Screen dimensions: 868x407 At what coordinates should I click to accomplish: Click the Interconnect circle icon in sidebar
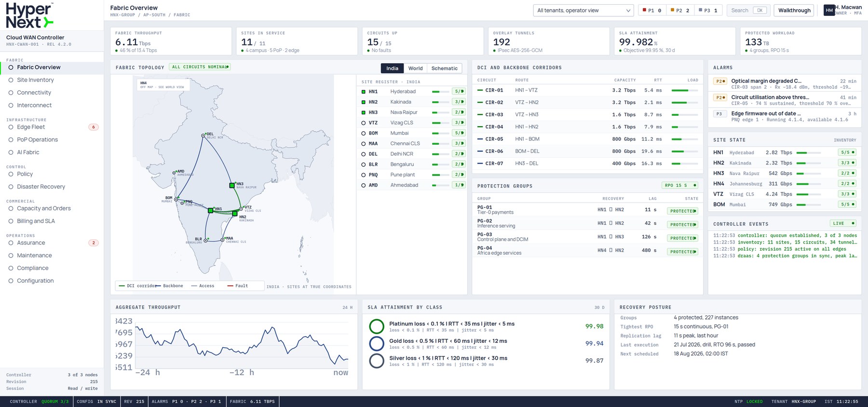pos(11,105)
